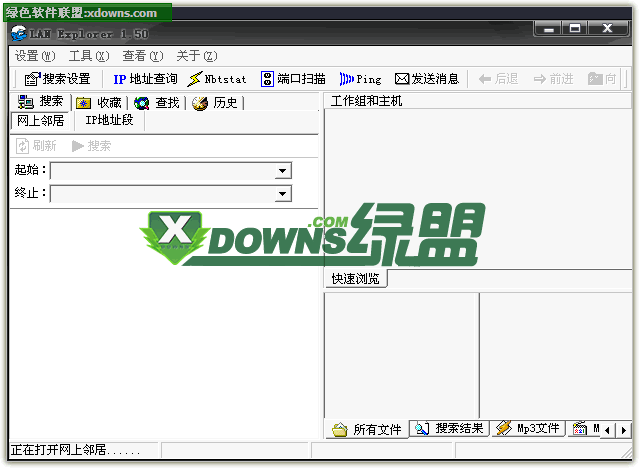The height and width of the screenshot is (468, 639).
Task: Click the 刷新 refresh button
Action: click(36, 146)
